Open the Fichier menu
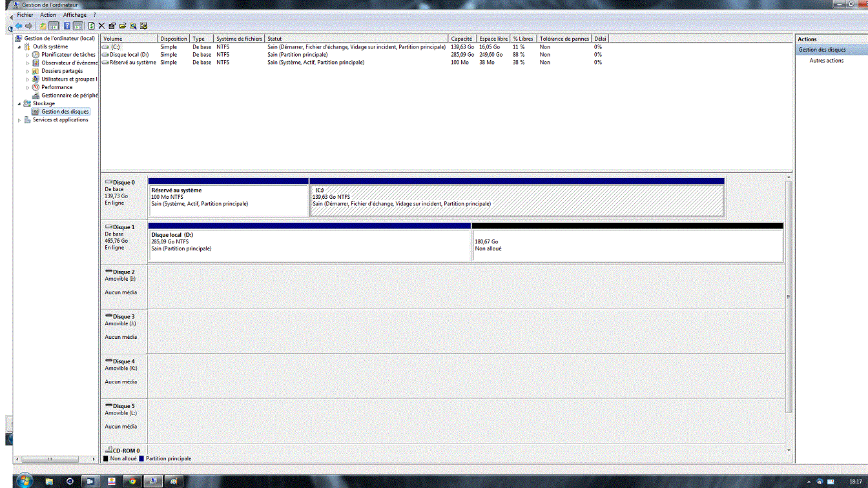This screenshot has width=868, height=488. click(25, 15)
